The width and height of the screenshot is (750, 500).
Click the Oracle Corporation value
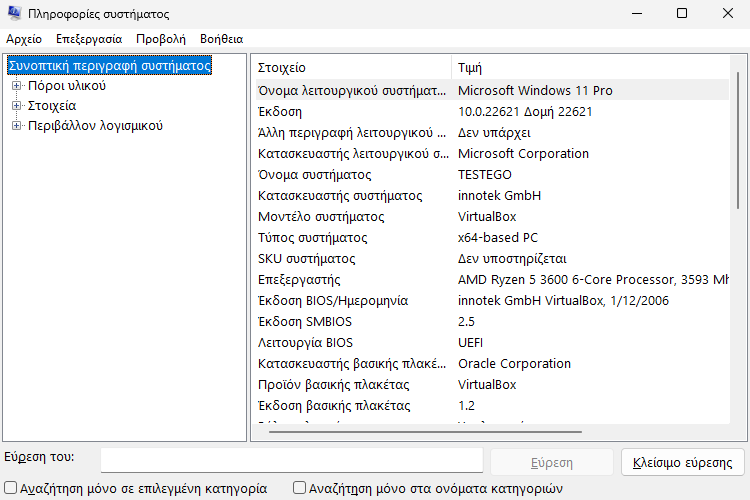(514, 364)
